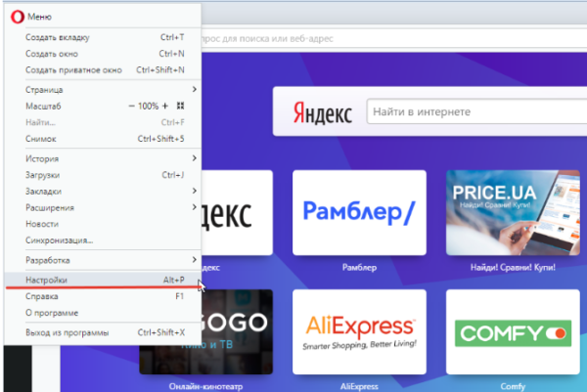Select the Найти... menu entry
Screen dimensions: 587x392
103,123
